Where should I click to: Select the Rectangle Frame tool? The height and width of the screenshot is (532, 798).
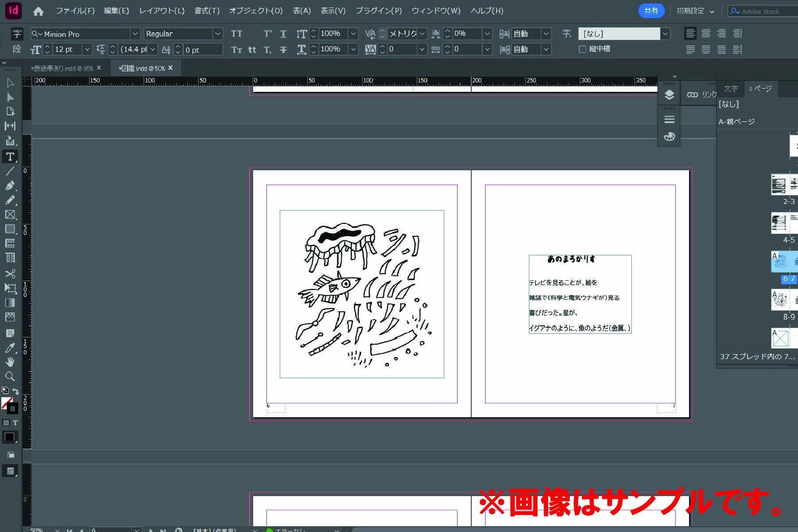tap(10, 215)
